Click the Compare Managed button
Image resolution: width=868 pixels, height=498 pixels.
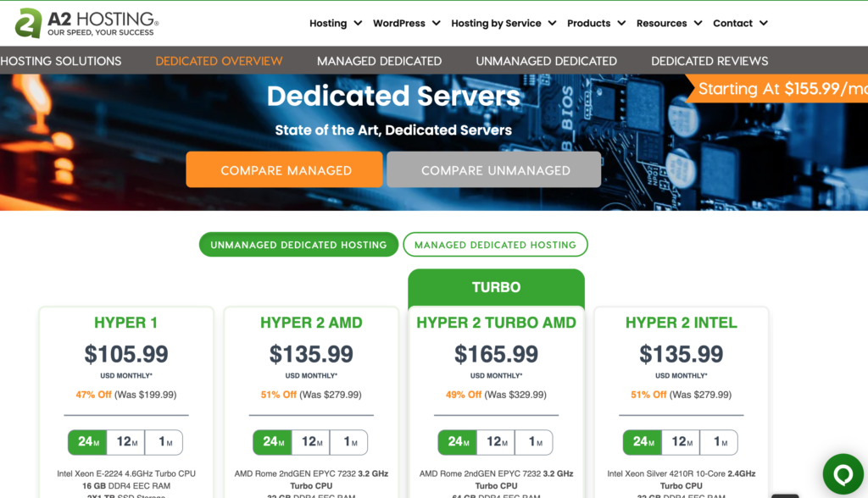click(x=284, y=169)
